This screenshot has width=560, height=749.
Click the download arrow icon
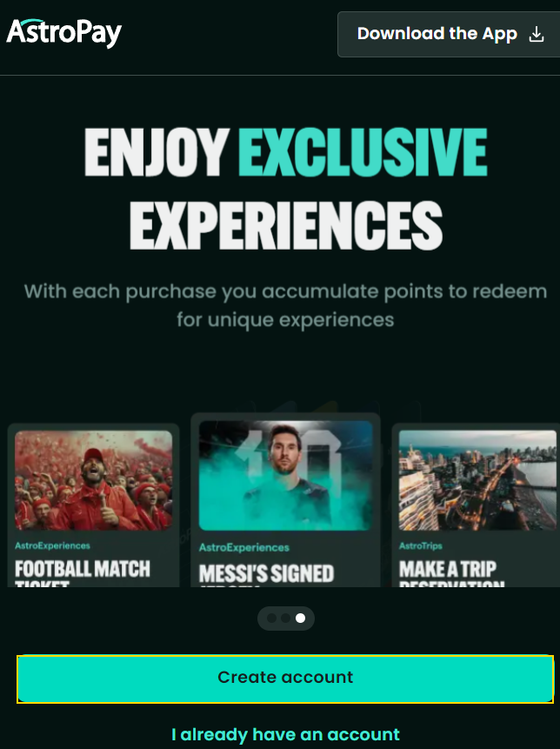[537, 34]
